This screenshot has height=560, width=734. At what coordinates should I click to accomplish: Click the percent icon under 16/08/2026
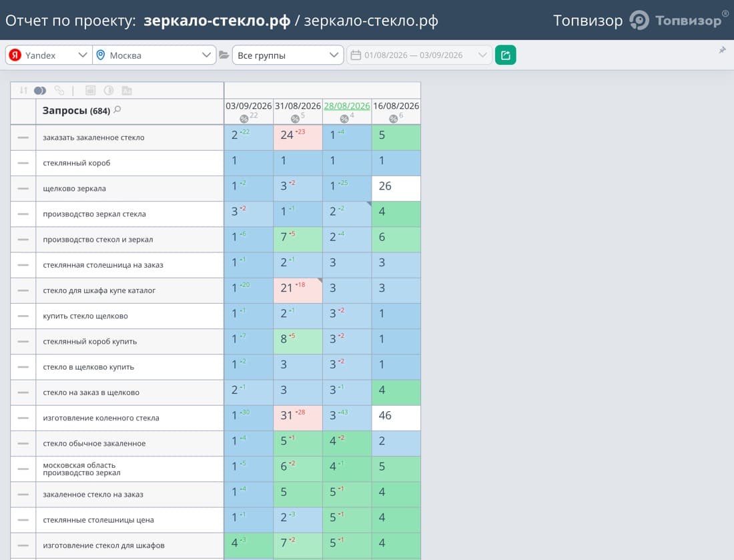coord(393,119)
